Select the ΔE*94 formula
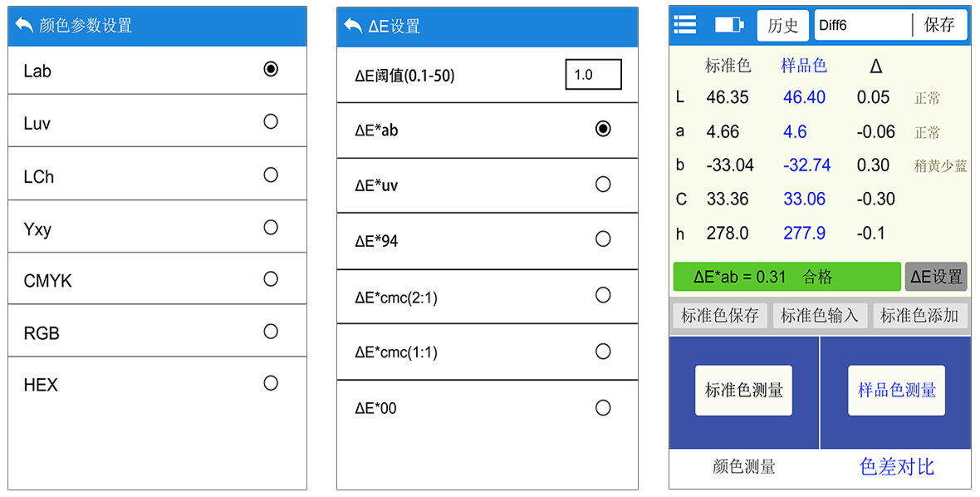Image resolution: width=980 pixels, height=497 pixels. click(x=487, y=241)
